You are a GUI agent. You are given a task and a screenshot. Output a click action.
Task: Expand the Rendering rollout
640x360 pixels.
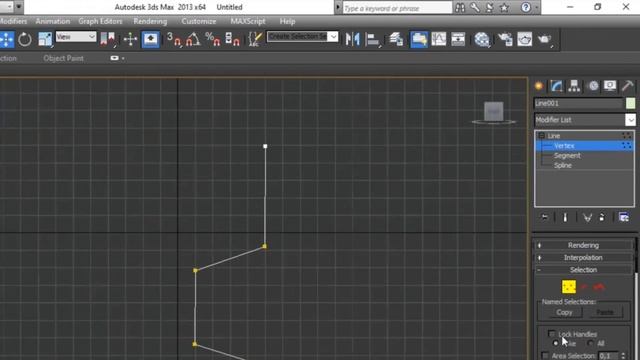click(584, 245)
